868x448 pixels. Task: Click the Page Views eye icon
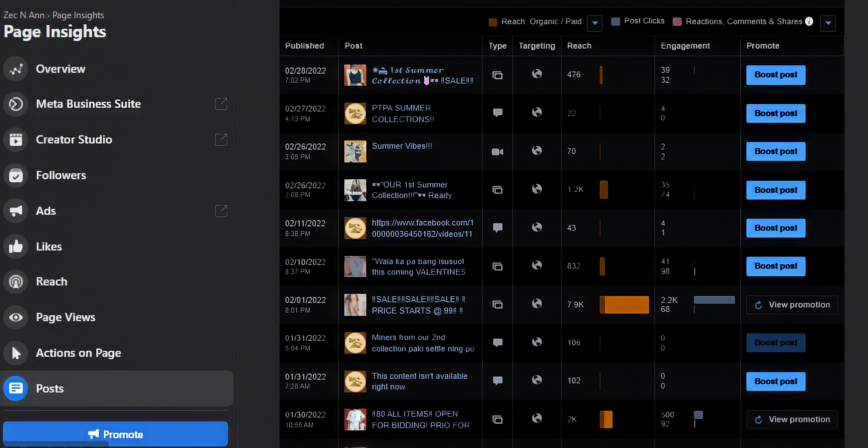pyautogui.click(x=16, y=317)
